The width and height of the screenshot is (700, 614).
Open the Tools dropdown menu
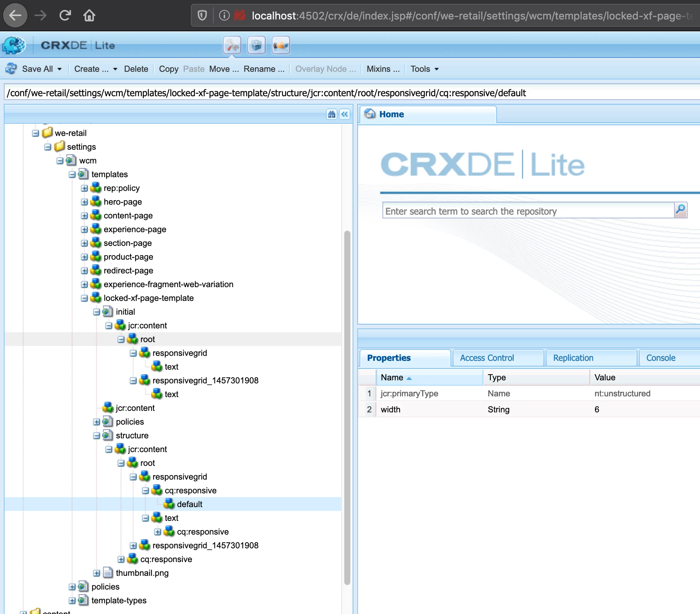424,69
